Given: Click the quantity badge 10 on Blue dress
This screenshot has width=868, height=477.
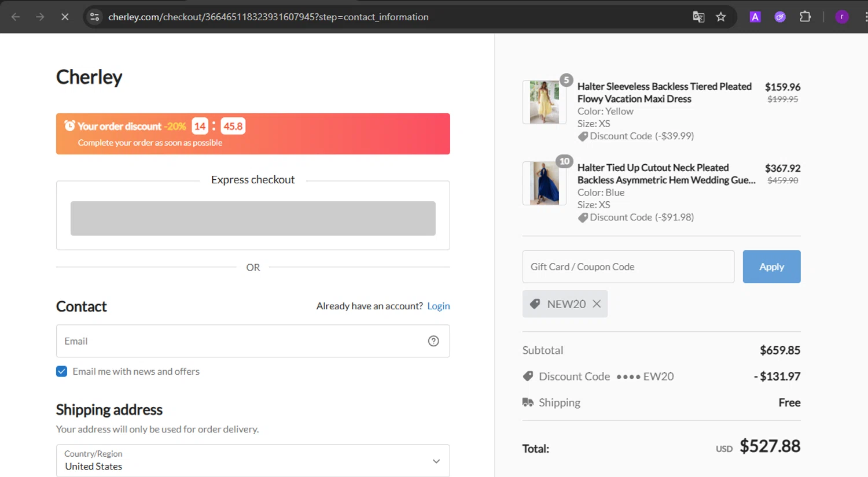Looking at the screenshot, I should coord(564,161).
